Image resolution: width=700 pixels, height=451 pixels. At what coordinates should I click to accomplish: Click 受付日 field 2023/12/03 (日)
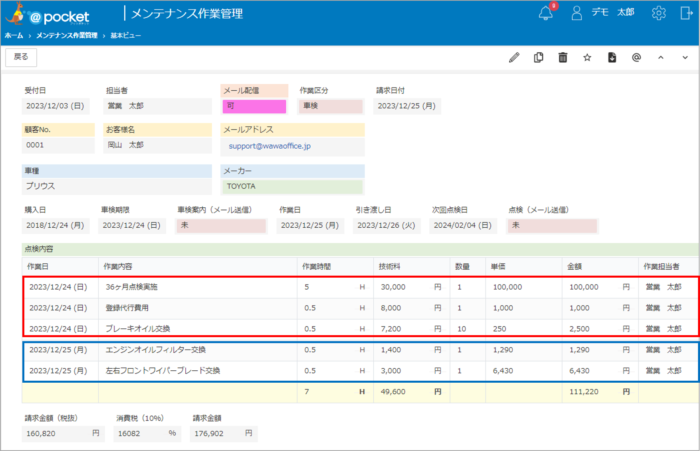[x=55, y=106]
